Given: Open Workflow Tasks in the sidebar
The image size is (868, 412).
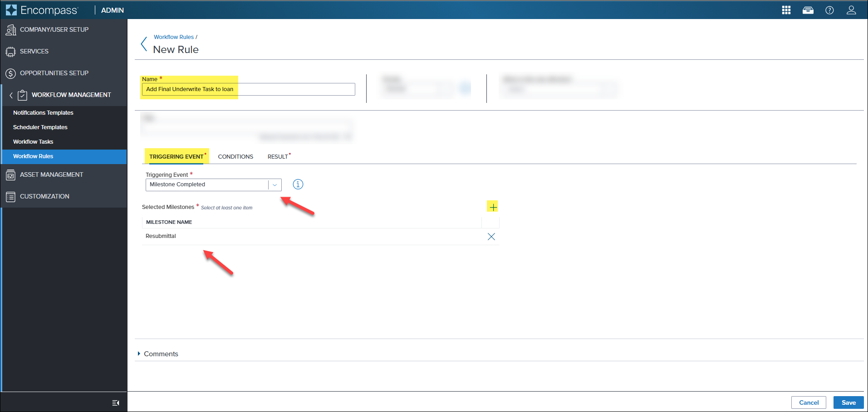Looking at the screenshot, I should coord(33,142).
